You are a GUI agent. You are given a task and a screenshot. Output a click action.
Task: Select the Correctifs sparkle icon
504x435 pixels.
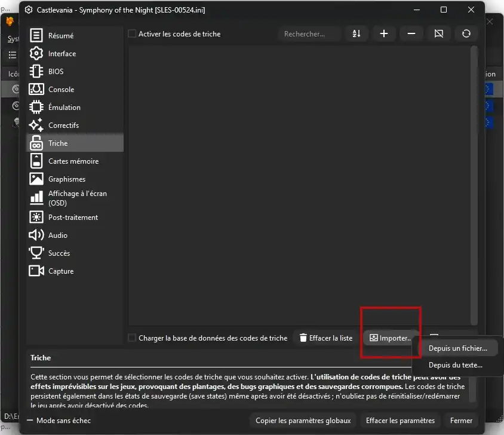[36, 125]
